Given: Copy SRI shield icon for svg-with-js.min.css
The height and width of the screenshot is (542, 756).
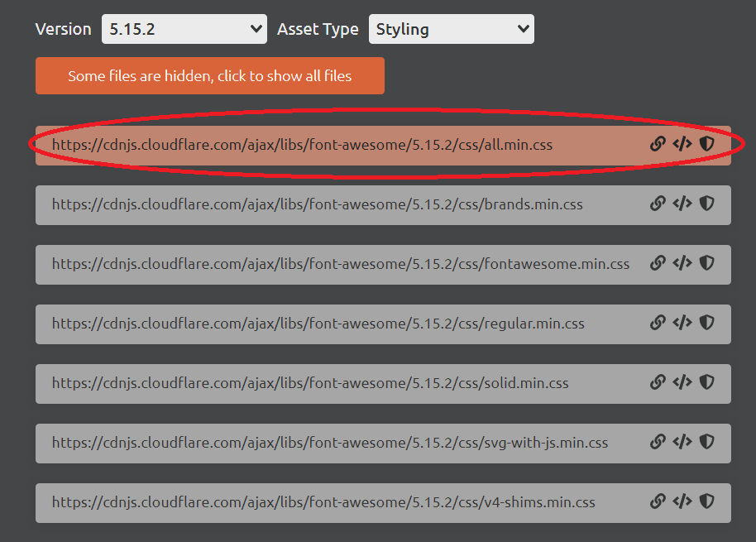Looking at the screenshot, I should pyautogui.click(x=707, y=442).
